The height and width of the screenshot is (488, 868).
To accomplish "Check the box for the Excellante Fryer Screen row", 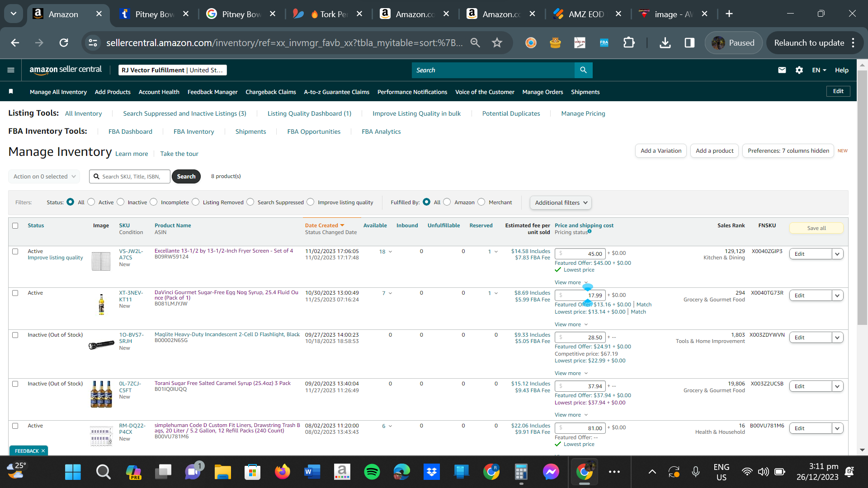I will coord(15,251).
